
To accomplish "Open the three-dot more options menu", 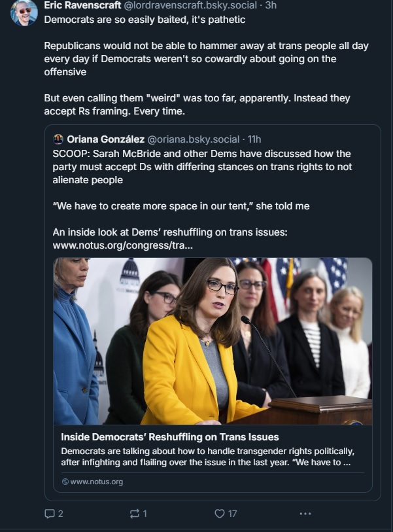I will pyautogui.click(x=305, y=514).
